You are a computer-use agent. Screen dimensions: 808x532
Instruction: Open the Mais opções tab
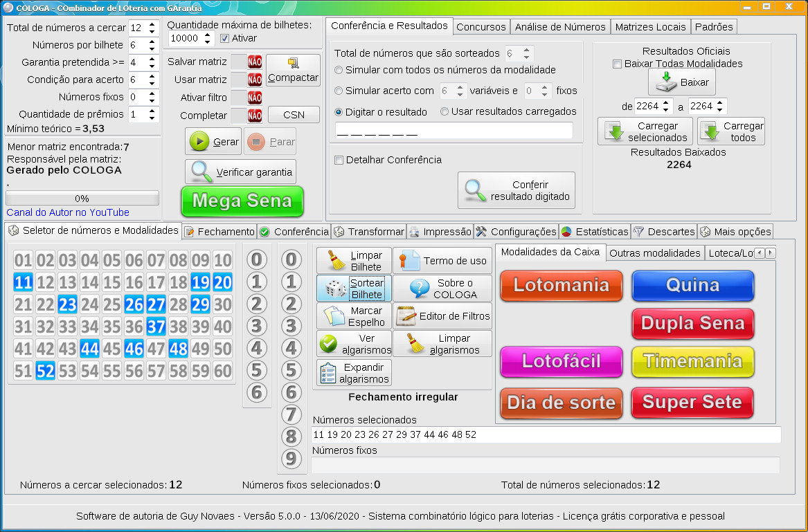point(735,232)
